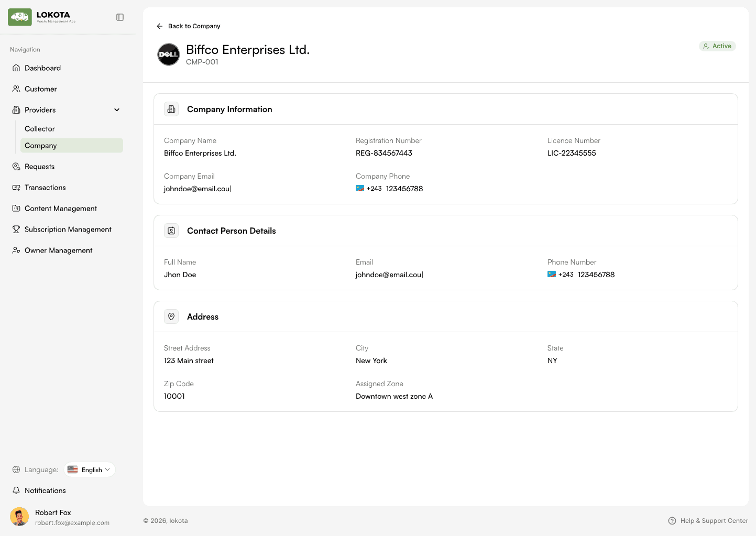This screenshot has width=756, height=536.
Task: Click the Company Information building icon
Action: point(171,109)
